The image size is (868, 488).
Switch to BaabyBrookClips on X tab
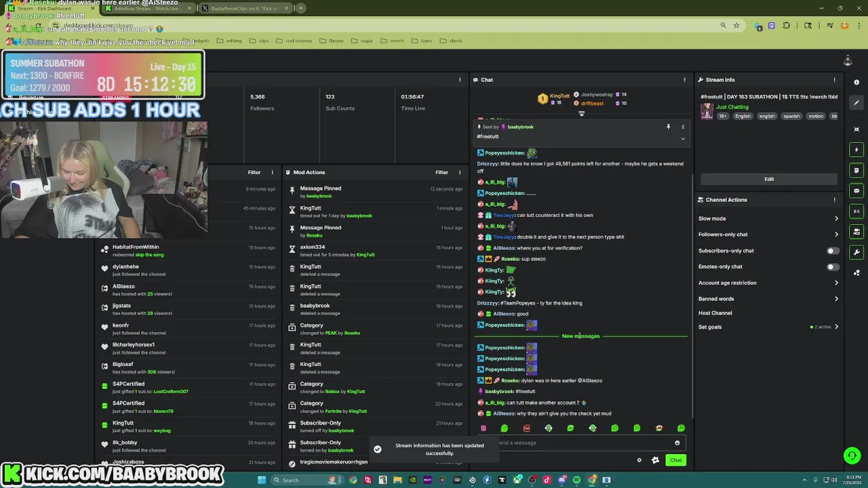point(245,8)
